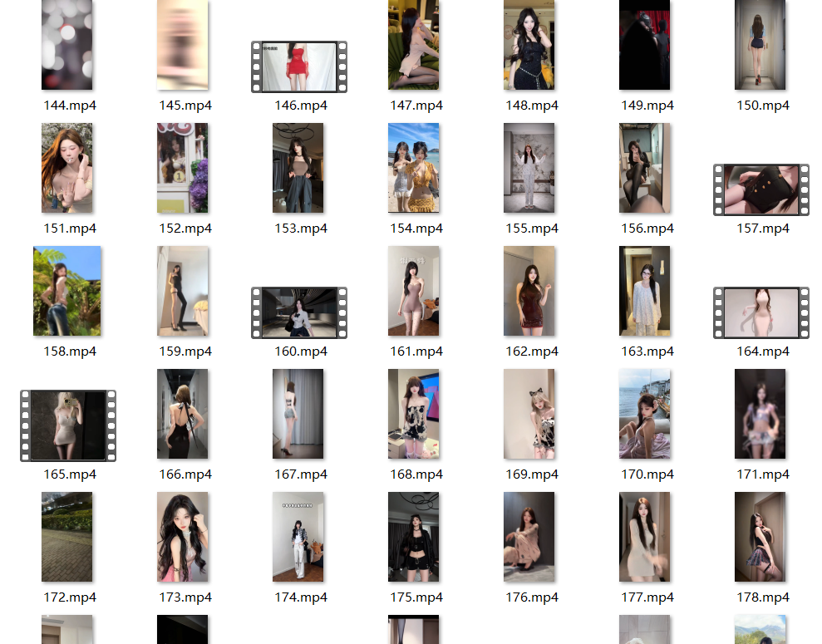Click the 145.mp4 blurred video thumbnail
Image resolution: width=822 pixels, height=644 pixels.
click(x=183, y=45)
